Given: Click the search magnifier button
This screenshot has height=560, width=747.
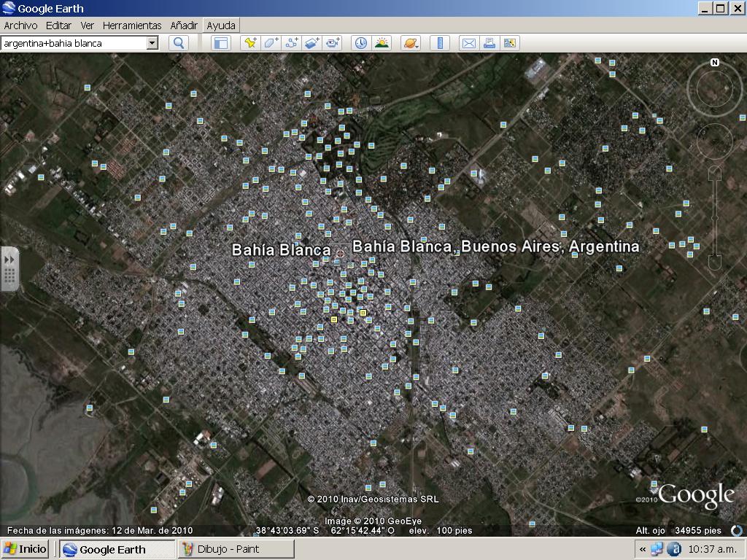Looking at the screenshot, I should [179, 43].
